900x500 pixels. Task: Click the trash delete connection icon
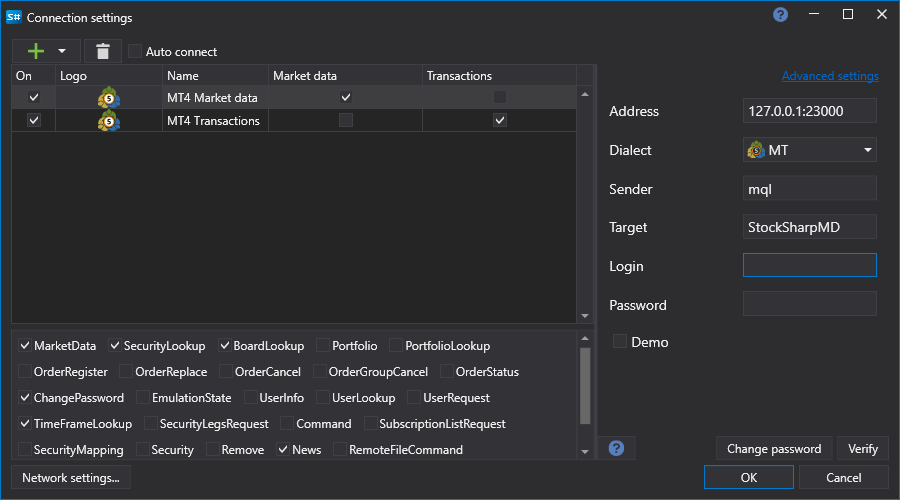click(x=103, y=51)
